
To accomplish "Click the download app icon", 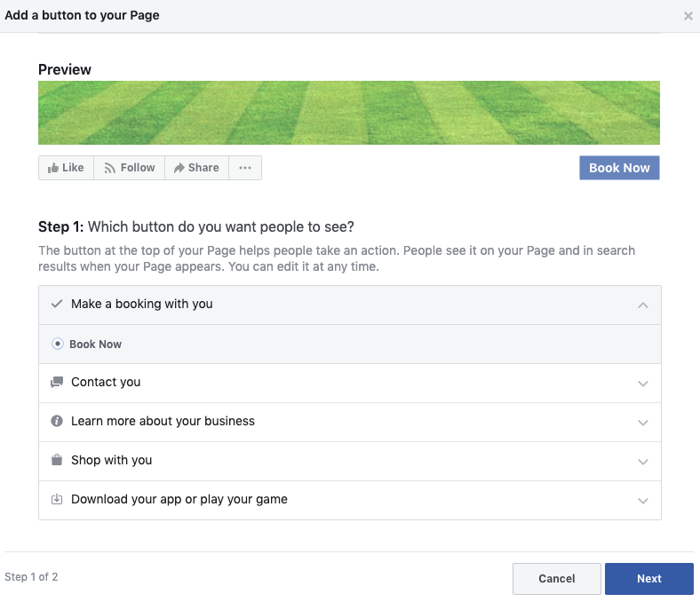I will 57,499.
